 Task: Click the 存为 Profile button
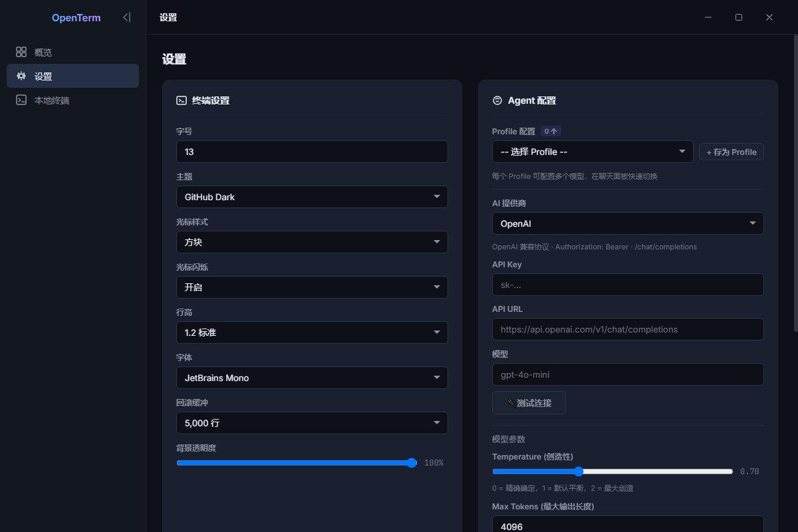[x=731, y=152]
